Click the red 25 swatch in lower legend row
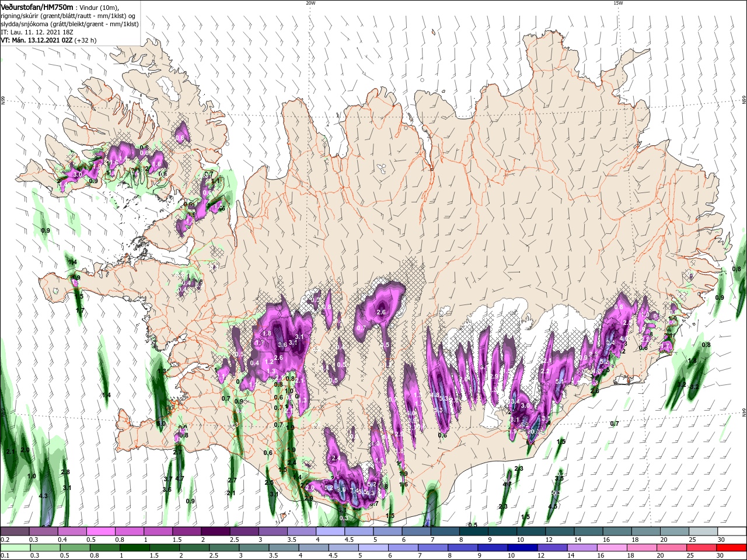The height and width of the screenshot is (560, 747). click(701, 548)
